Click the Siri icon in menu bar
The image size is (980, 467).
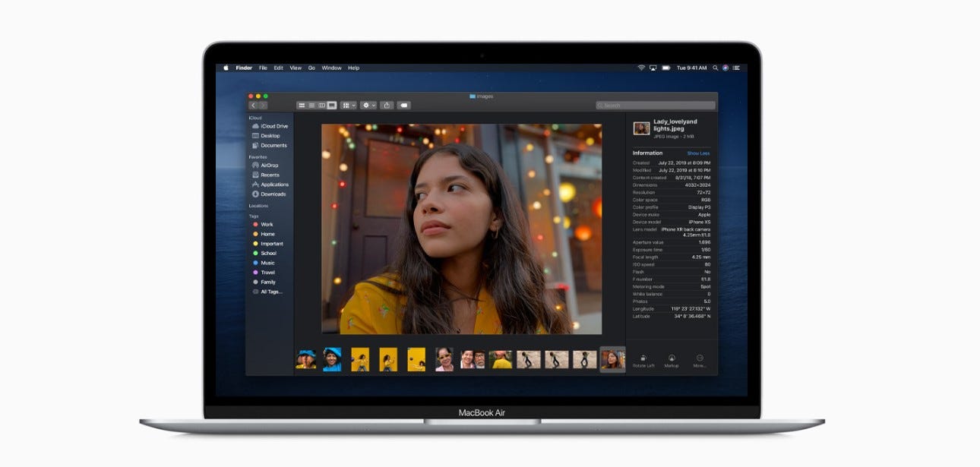726,68
